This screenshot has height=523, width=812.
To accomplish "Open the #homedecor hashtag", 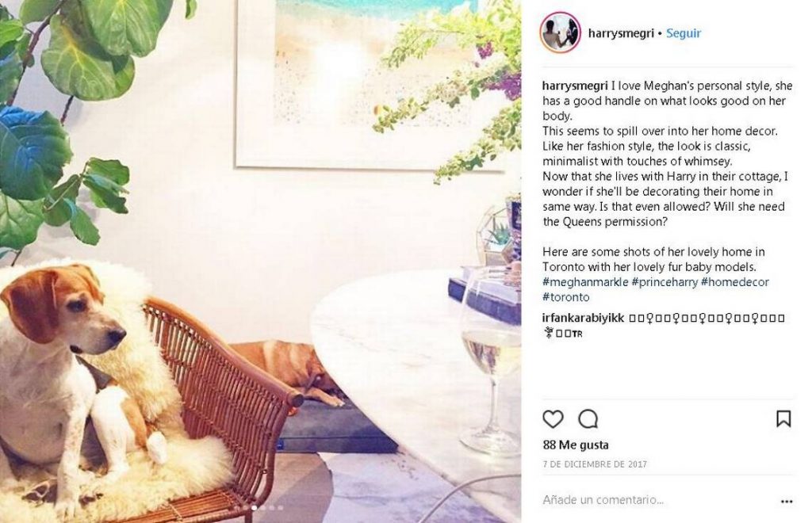I will pos(734,282).
